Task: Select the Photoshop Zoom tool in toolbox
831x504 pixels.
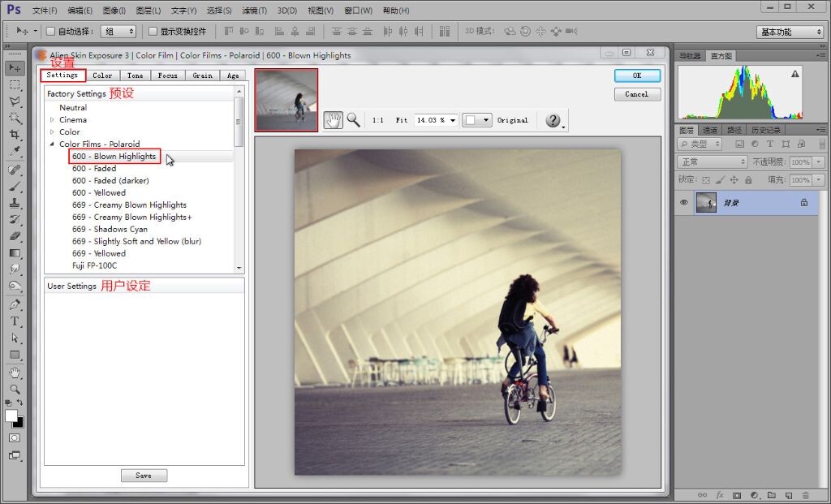Action: pos(15,390)
